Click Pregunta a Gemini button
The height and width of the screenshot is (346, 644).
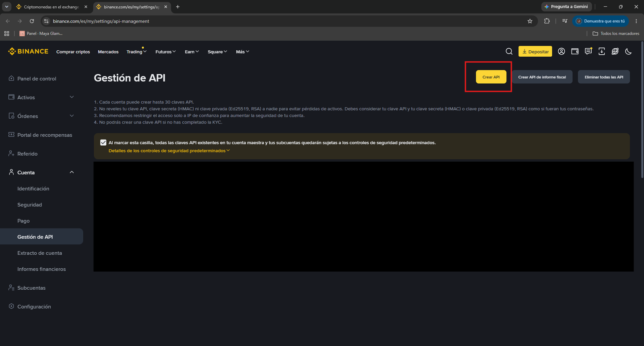566,7
